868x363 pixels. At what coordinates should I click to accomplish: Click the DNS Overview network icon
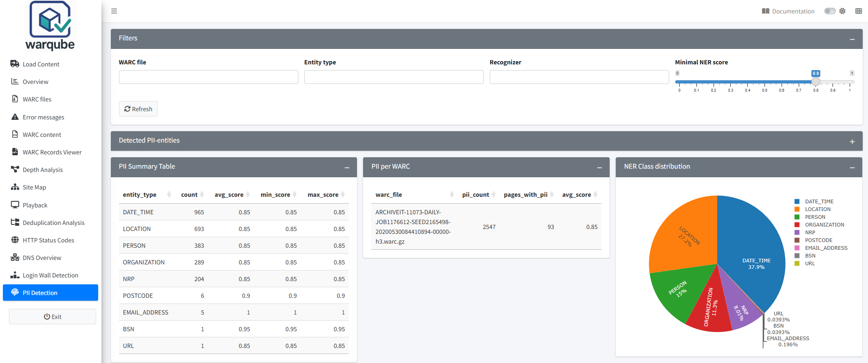point(15,257)
